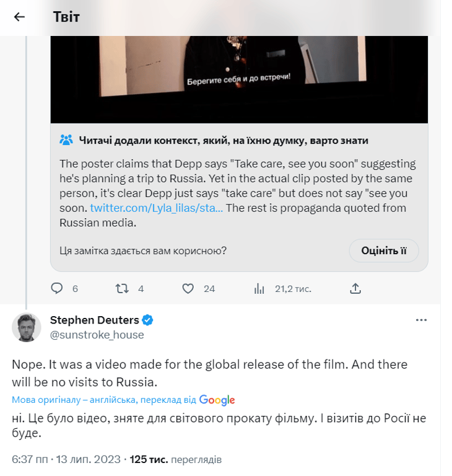The width and height of the screenshot is (452, 476).
Task: Click the @sunstroke_house handle
Action: pyautogui.click(x=97, y=335)
